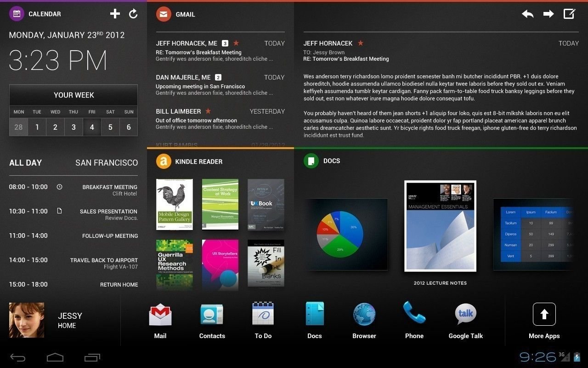Open the Docs app in the dock
This screenshot has height=368, width=588.
pos(315,321)
